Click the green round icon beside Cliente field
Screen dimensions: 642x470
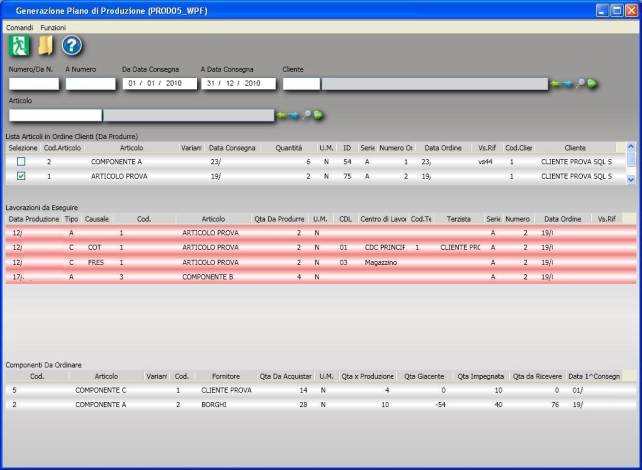(593, 84)
